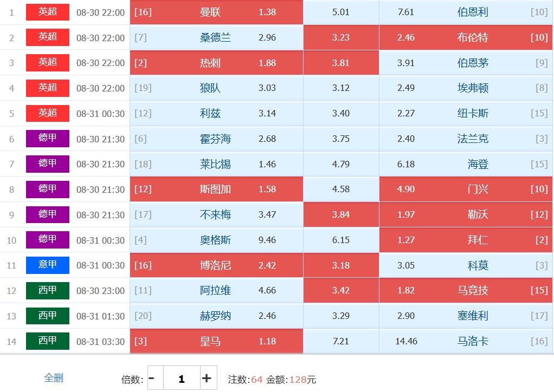Select 桑德兰 home win odds 2.96
Viewport: 554px width, 392px height.
(216, 37)
